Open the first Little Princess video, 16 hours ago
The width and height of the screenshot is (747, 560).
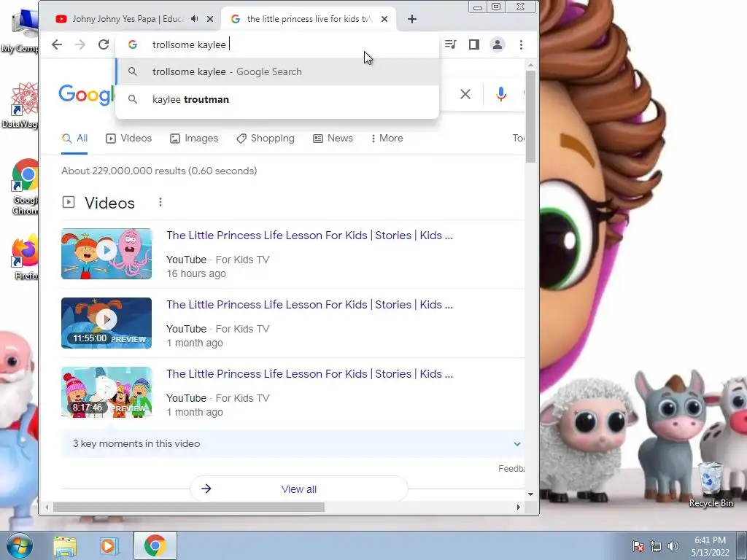(309, 236)
